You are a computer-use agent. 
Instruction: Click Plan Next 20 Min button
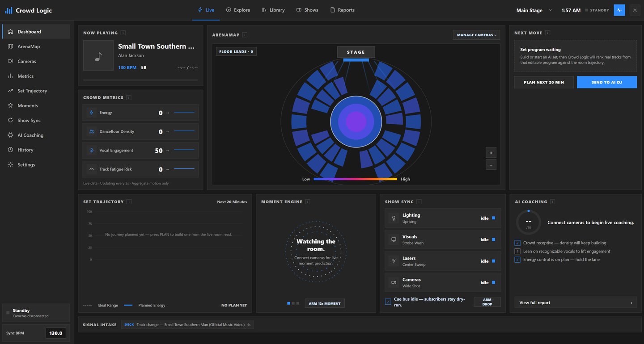click(544, 82)
